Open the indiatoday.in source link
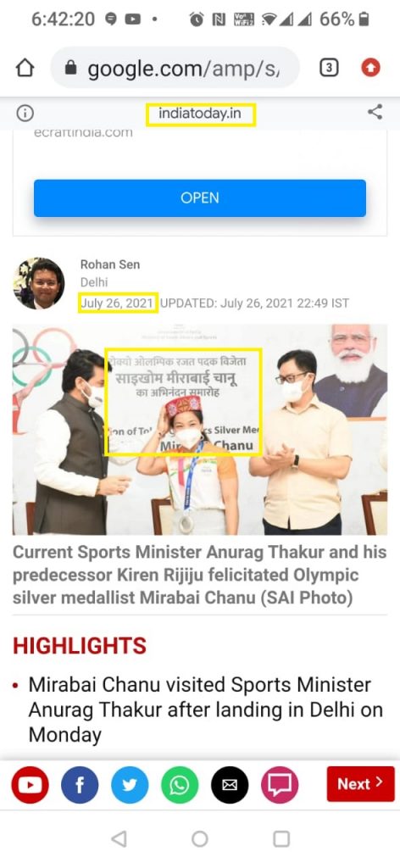 (x=200, y=114)
